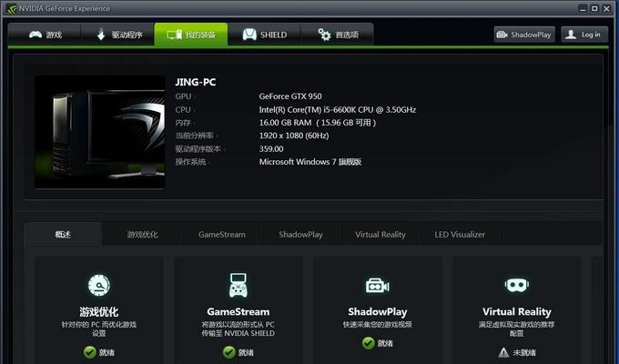Click the camera icon in ShadowPlay top button
This screenshot has height=364, width=619.
pyautogui.click(x=502, y=35)
